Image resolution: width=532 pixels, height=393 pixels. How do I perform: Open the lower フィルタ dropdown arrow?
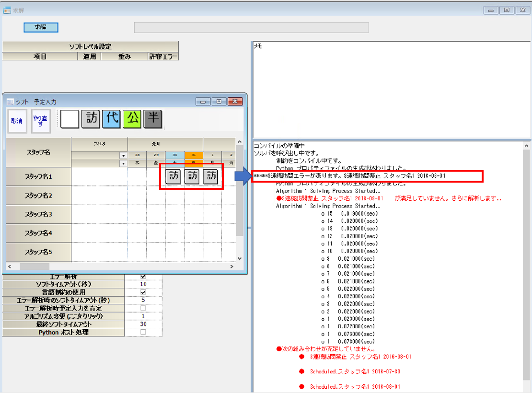pyautogui.click(x=123, y=163)
